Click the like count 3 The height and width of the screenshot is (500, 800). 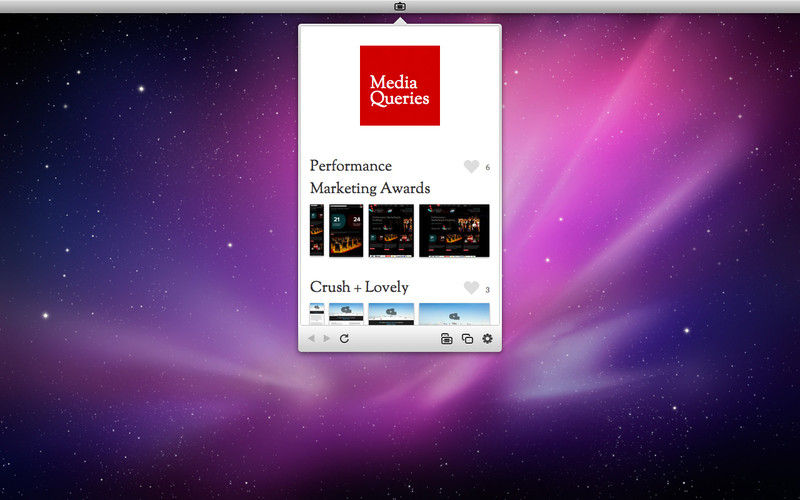487,290
